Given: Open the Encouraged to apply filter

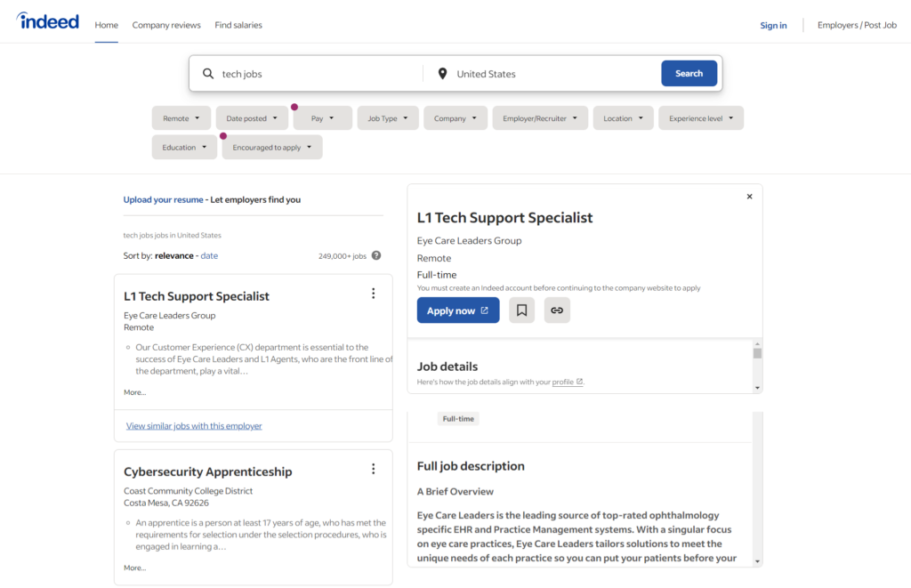Looking at the screenshot, I should [x=272, y=148].
